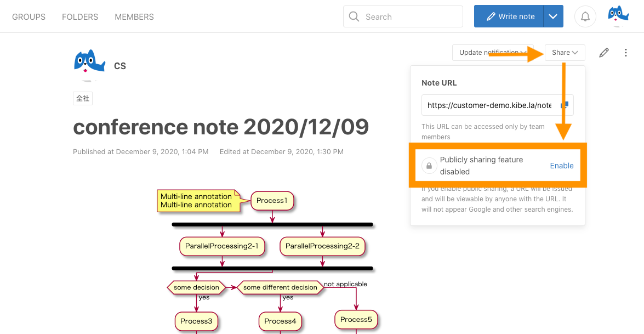Screen dimensions: 644x334
Task: Click the Write note button
Action: coord(509,17)
